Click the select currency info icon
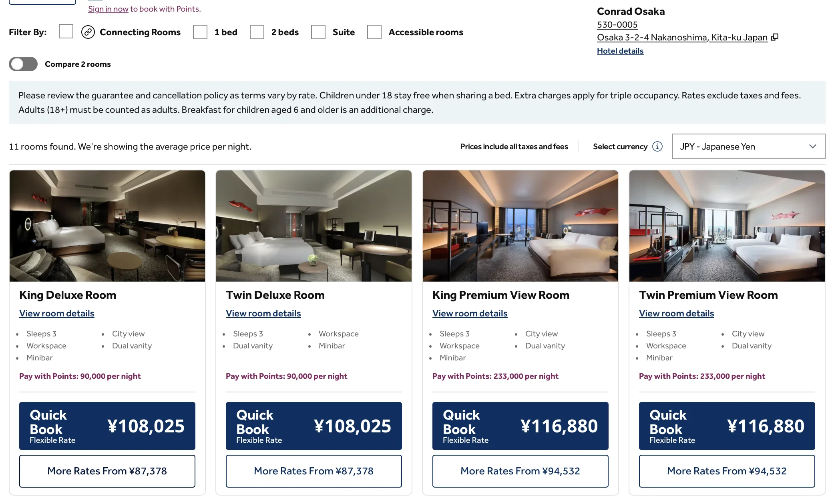The width and height of the screenshot is (836, 504). pos(657,146)
